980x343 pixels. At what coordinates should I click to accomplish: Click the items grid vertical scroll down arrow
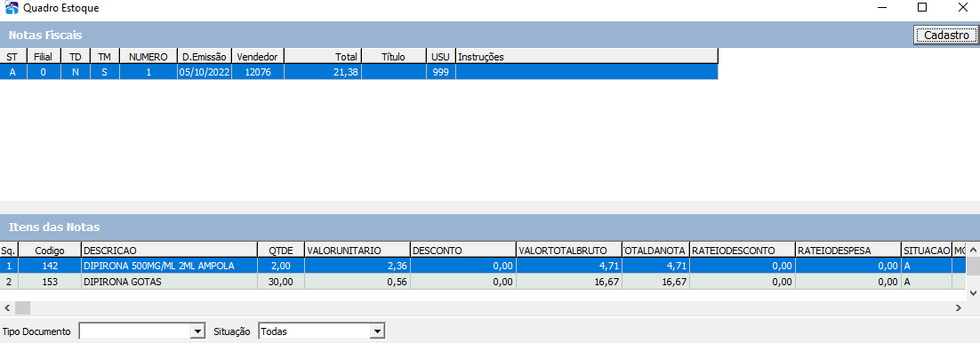[x=973, y=292]
